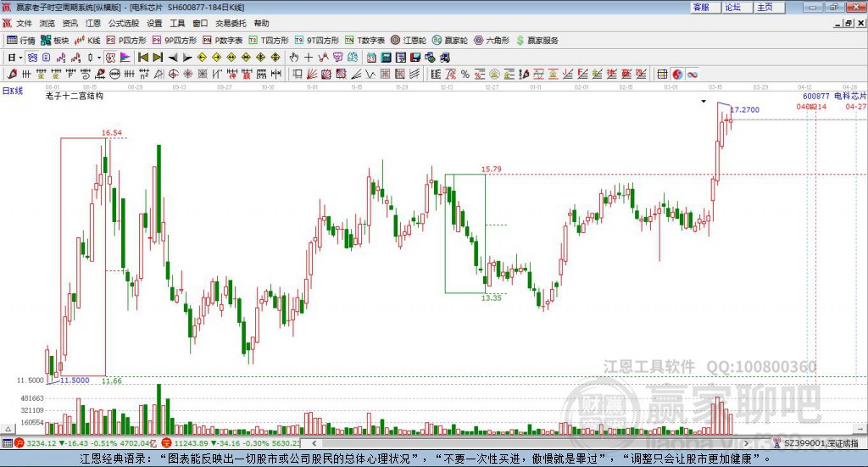Select the first yellow diamond arrow icon
Image resolution: width=868 pixels, height=467 pixels.
click(202, 58)
